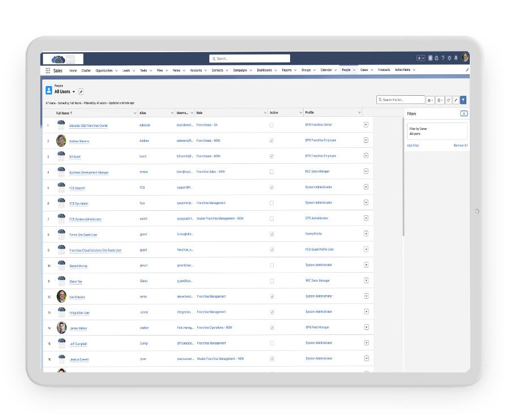Image resolution: width=510 pixels, height=420 pixels.
Task: Refresh the user list
Action: (x=448, y=100)
